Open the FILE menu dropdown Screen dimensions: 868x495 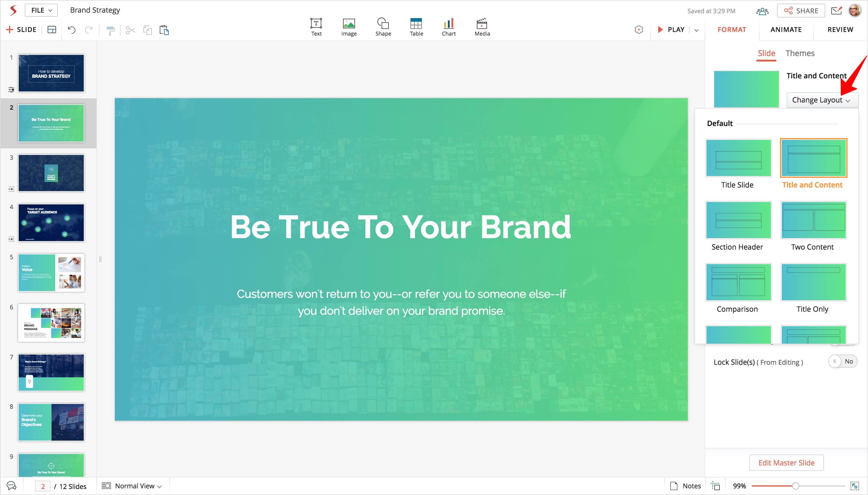[x=41, y=10]
